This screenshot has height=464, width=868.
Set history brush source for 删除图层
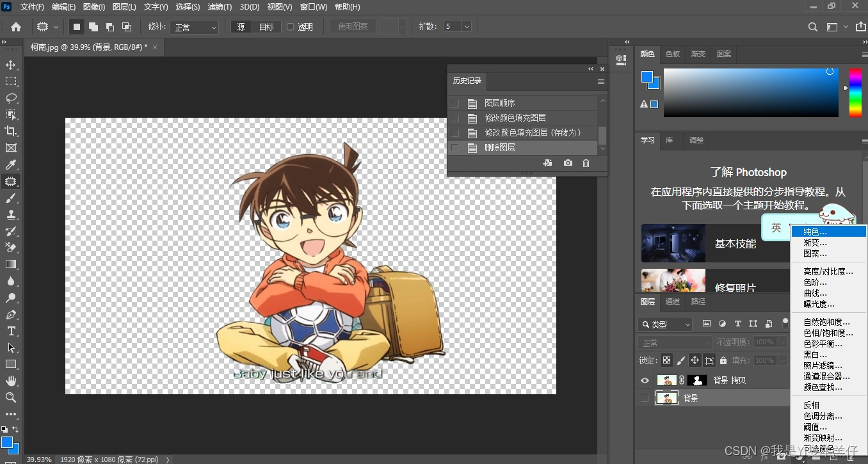tap(455, 148)
